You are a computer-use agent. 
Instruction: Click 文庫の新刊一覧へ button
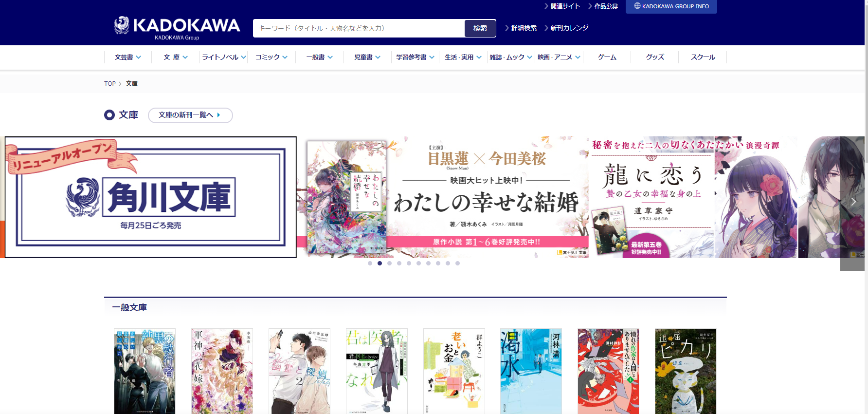pos(190,115)
